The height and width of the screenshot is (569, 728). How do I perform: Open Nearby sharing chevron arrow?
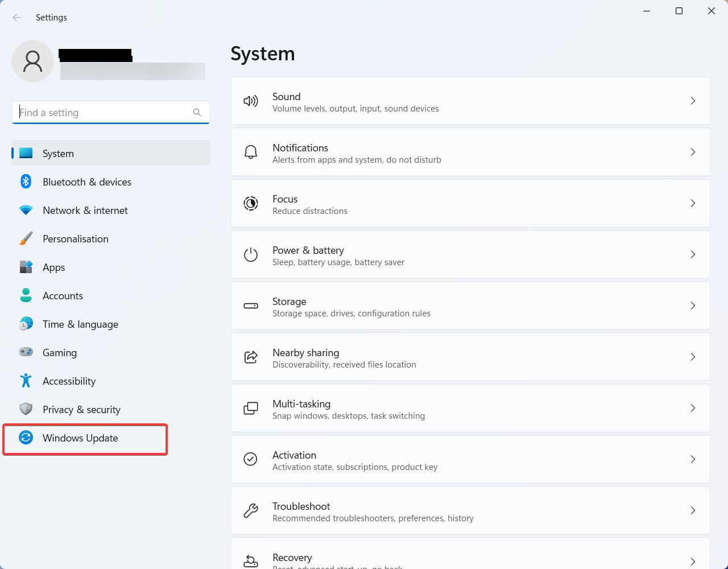pos(693,357)
